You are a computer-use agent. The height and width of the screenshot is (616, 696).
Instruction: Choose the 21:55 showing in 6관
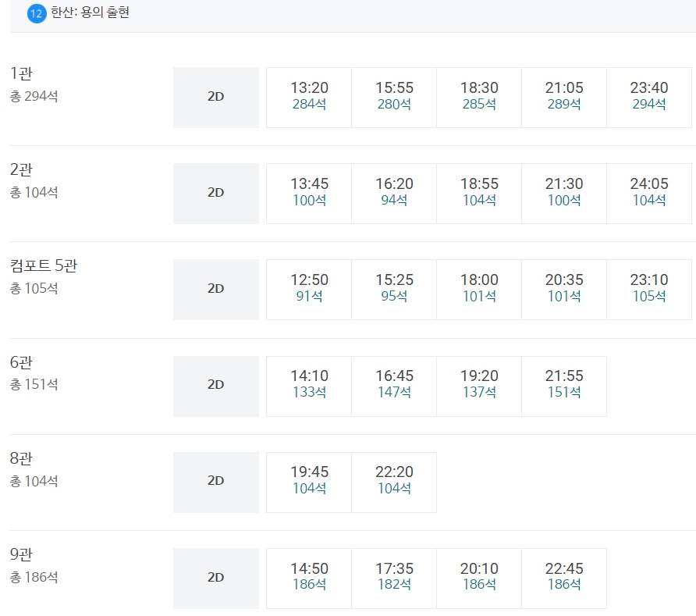pyautogui.click(x=564, y=386)
